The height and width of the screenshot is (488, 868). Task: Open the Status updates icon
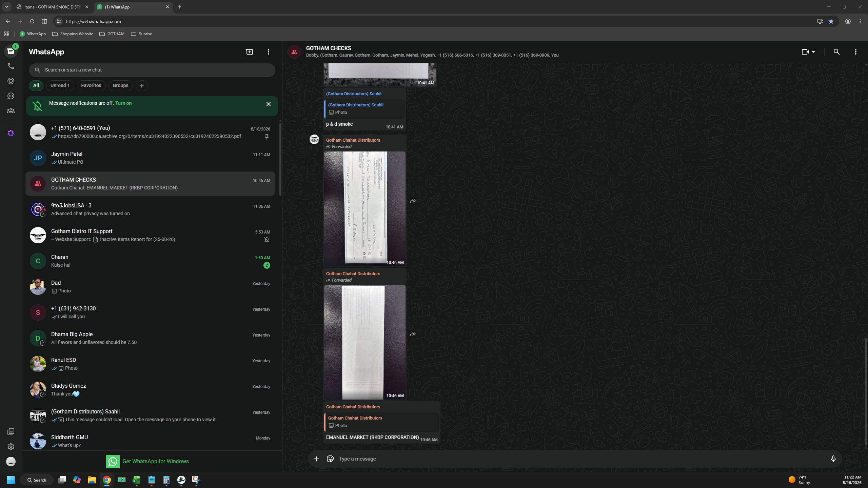(x=11, y=81)
